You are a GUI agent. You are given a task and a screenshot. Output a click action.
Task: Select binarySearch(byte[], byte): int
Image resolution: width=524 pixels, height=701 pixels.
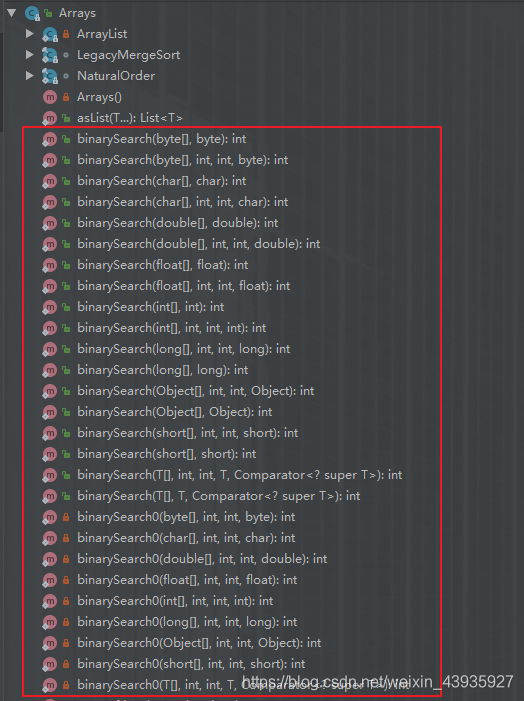(161, 139)
